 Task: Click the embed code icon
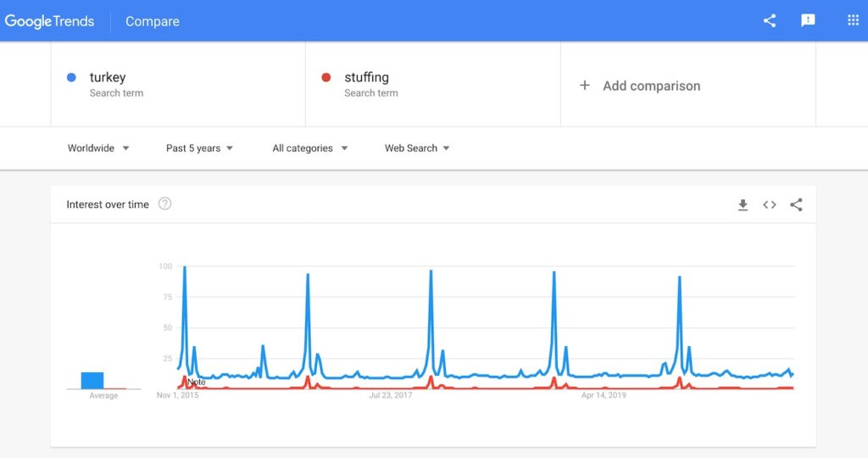(770, 205)
